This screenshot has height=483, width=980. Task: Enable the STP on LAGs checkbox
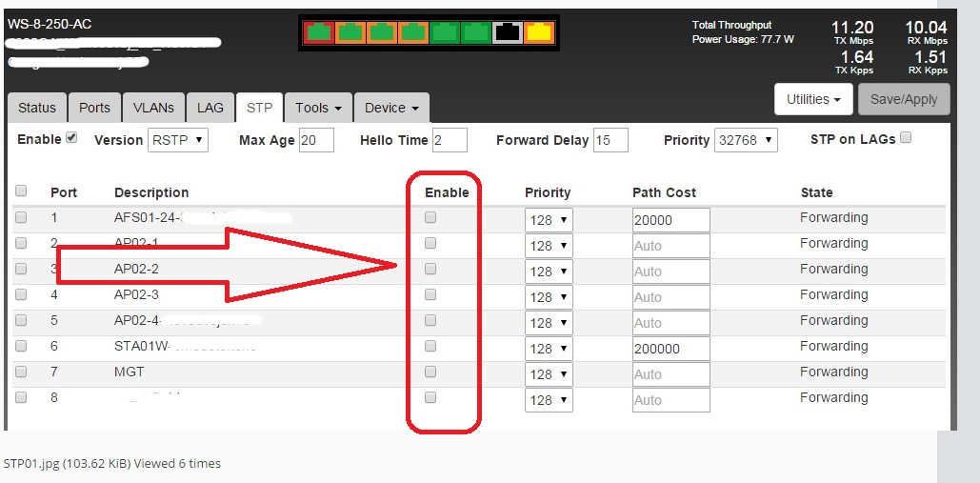coord(906,138)
